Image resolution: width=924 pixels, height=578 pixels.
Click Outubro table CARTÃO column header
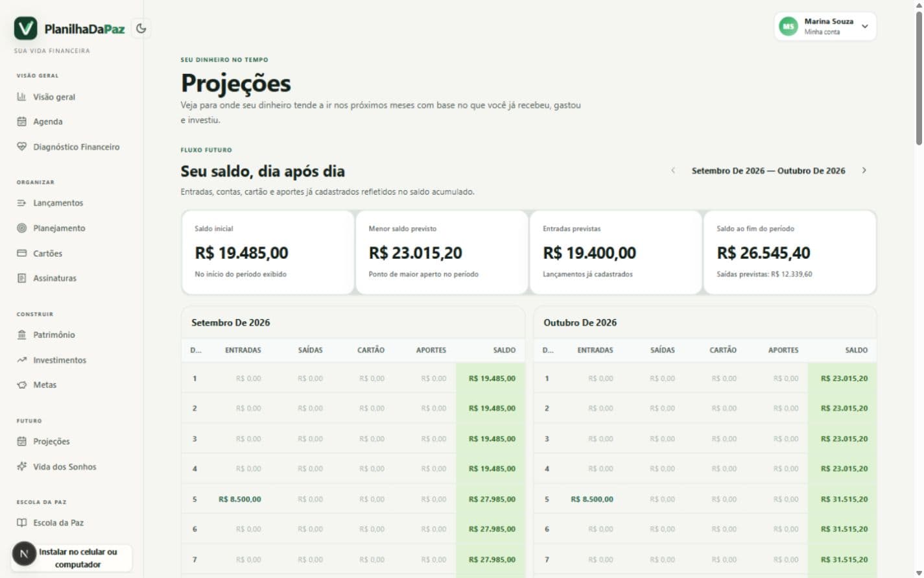(723, 350)
